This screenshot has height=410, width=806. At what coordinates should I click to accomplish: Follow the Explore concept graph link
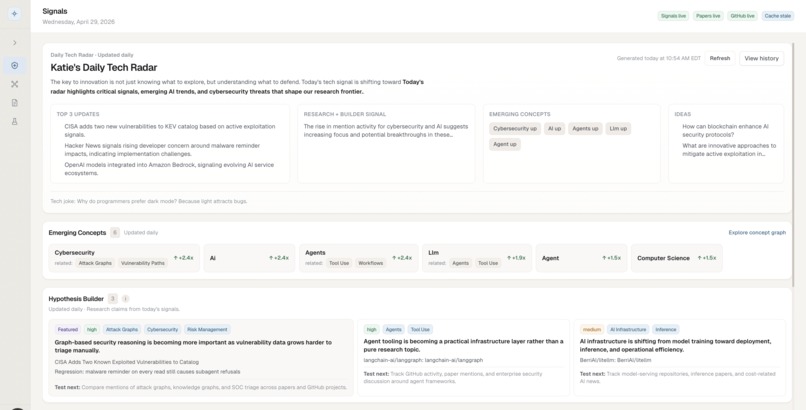757,233
